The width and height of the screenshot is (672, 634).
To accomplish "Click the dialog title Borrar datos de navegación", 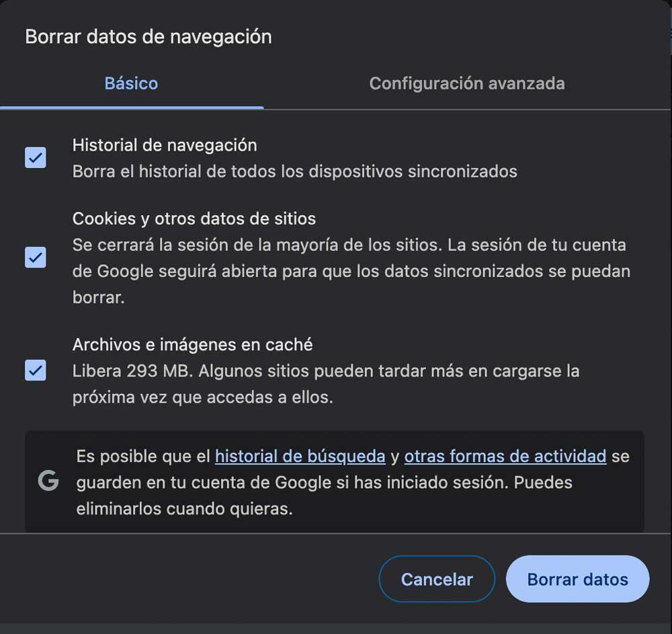I will (148, 37).
